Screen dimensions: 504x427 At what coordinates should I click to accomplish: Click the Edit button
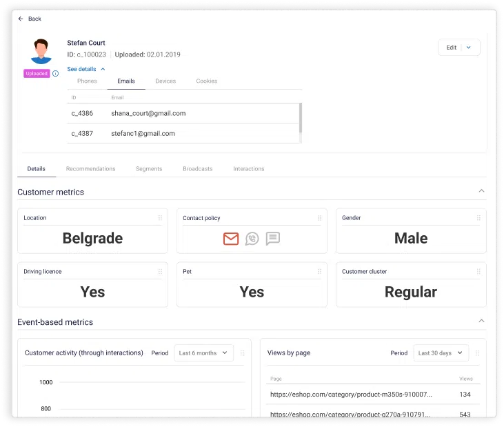click(451, 48)
